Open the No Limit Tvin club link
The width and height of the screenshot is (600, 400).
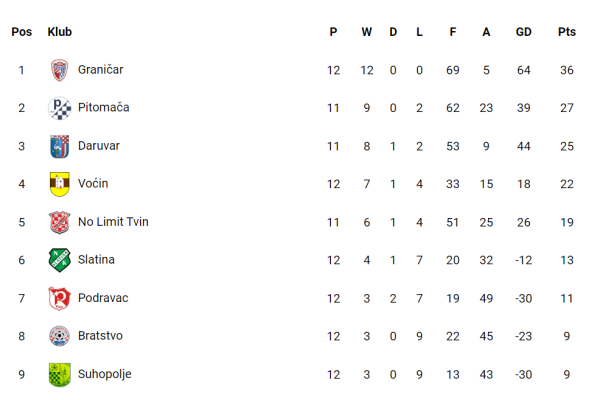(x=113, y=222)
